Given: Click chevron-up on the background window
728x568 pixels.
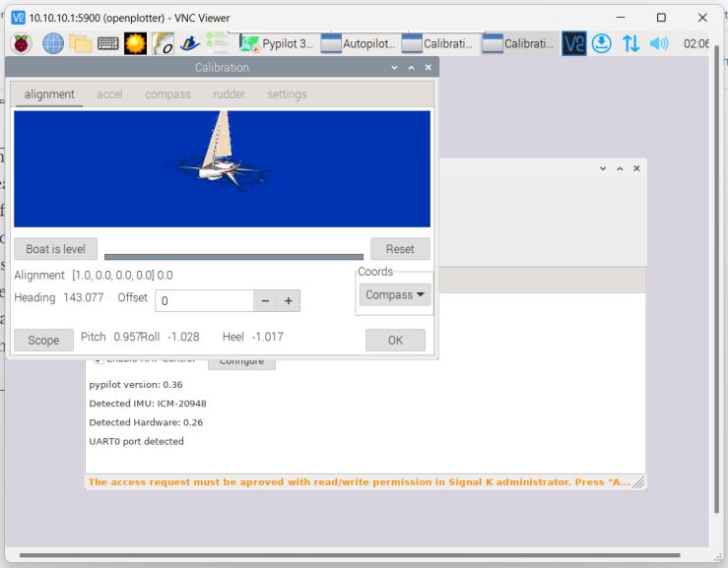Looking at the screenshot, I should (620, 168).
